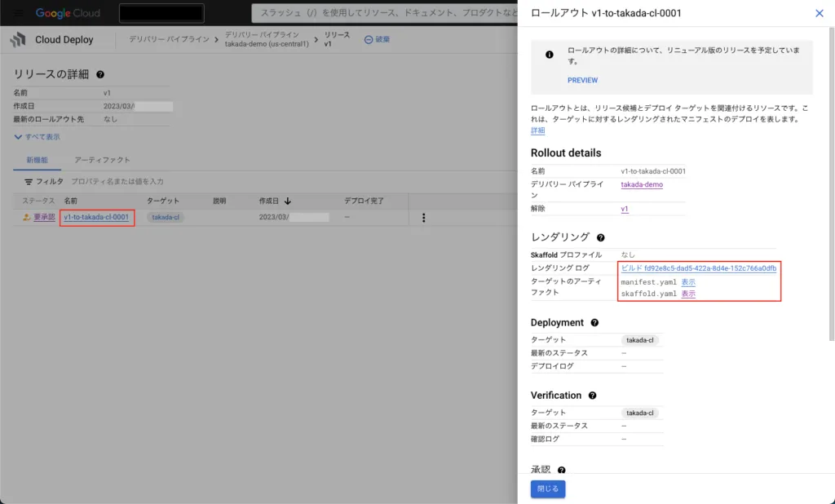This screenshot has height=504, width=835.
Task: Click the Google Cloud logo
Action: tap(68, 13)
